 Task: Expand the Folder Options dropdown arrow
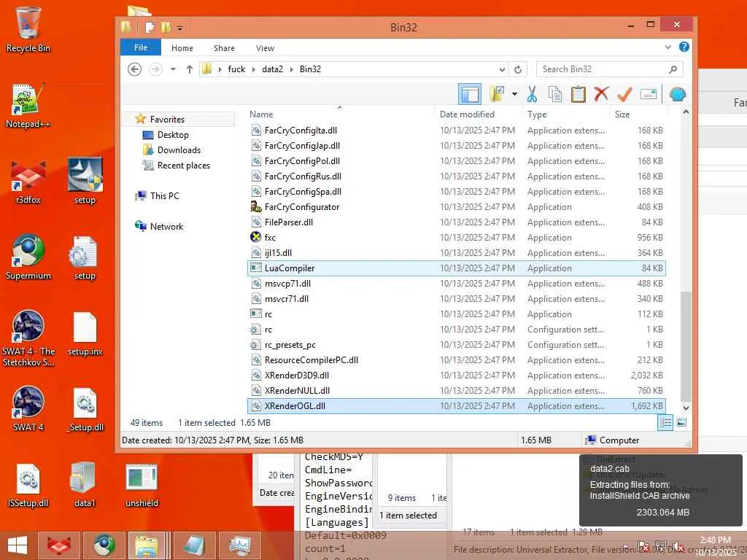click(514, 94)
